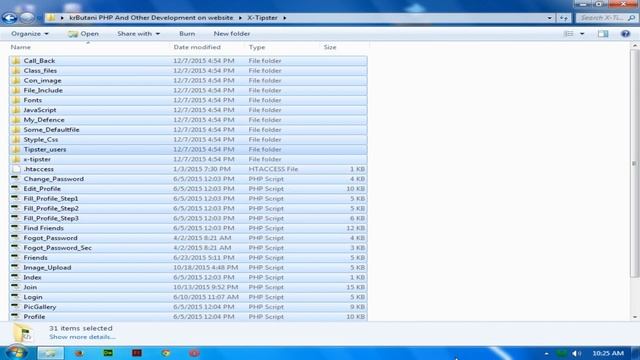Click the Profile file name
640x360 pixels.
(x=34, y=317)
